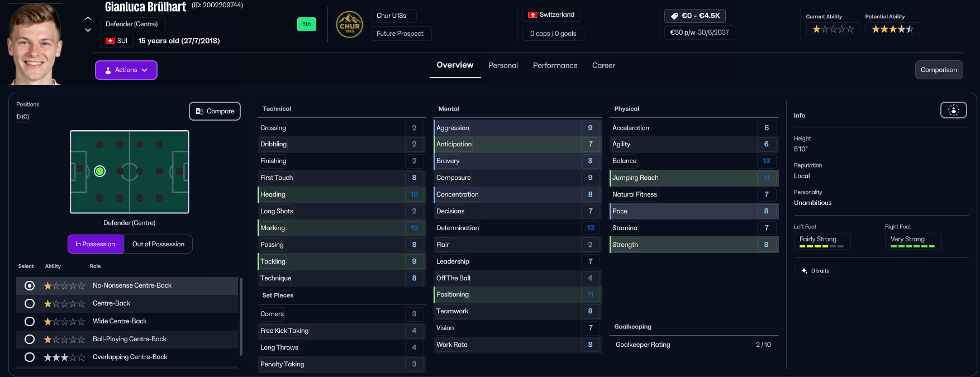Go to next player with down chevron
The height and width of the screenshot is (377, 980).
coord(88,30)
